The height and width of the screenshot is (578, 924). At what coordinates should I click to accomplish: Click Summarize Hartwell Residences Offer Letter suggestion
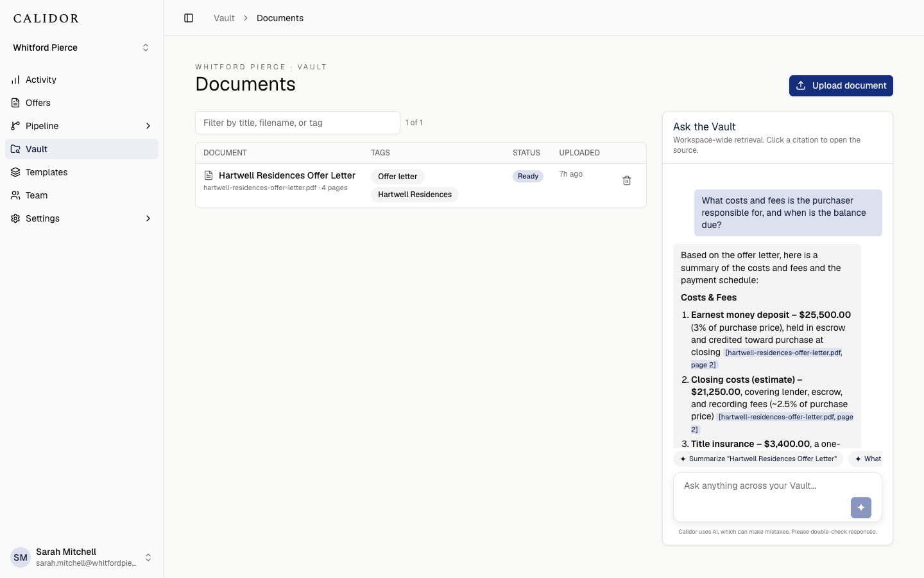coord(758,459)
